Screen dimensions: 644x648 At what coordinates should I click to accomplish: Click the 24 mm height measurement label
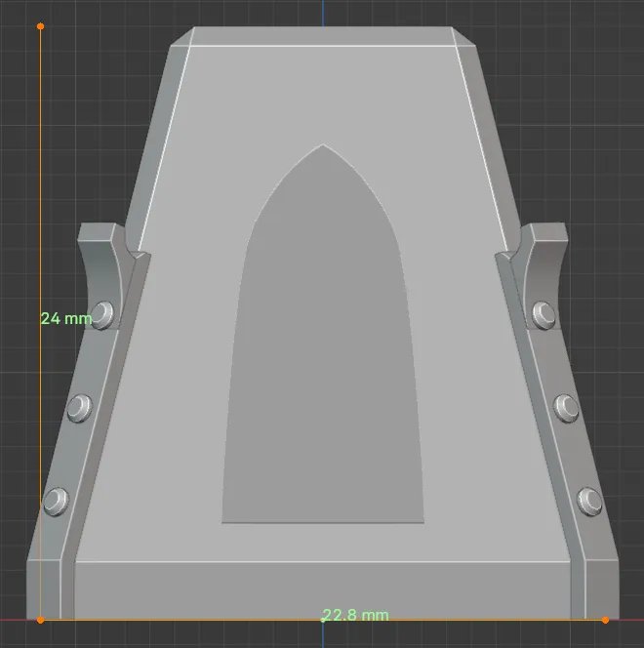pyautogui.click(x=66, y=318)
